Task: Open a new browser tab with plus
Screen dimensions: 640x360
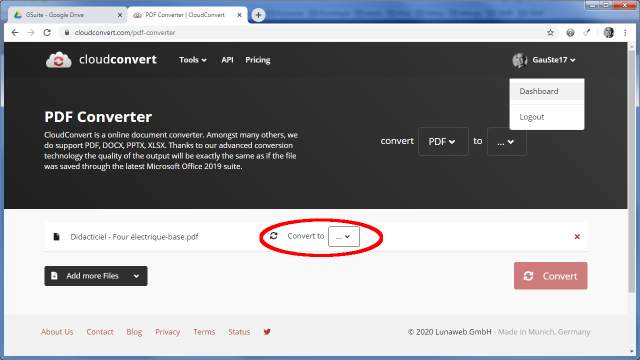Action: point(258,15)
